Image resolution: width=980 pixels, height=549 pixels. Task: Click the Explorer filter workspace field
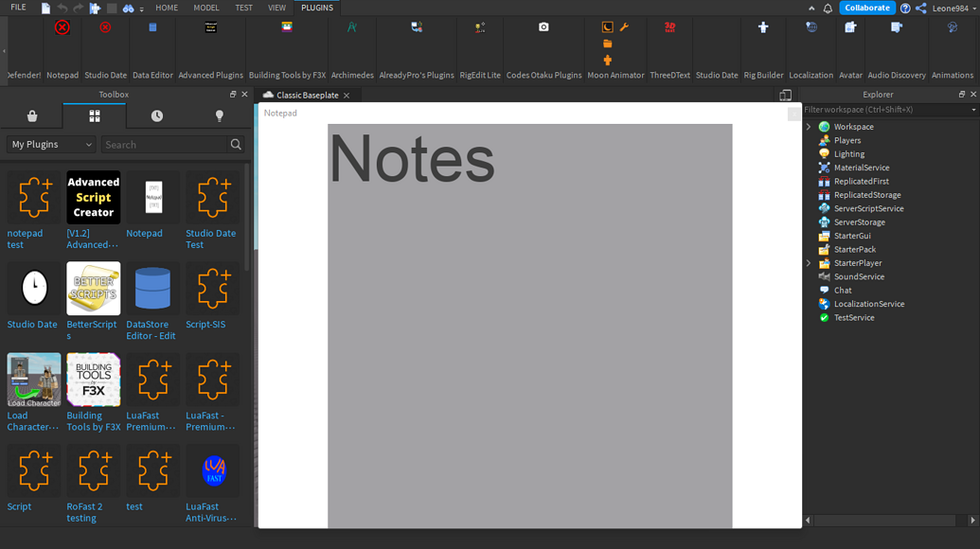point(885,110)
